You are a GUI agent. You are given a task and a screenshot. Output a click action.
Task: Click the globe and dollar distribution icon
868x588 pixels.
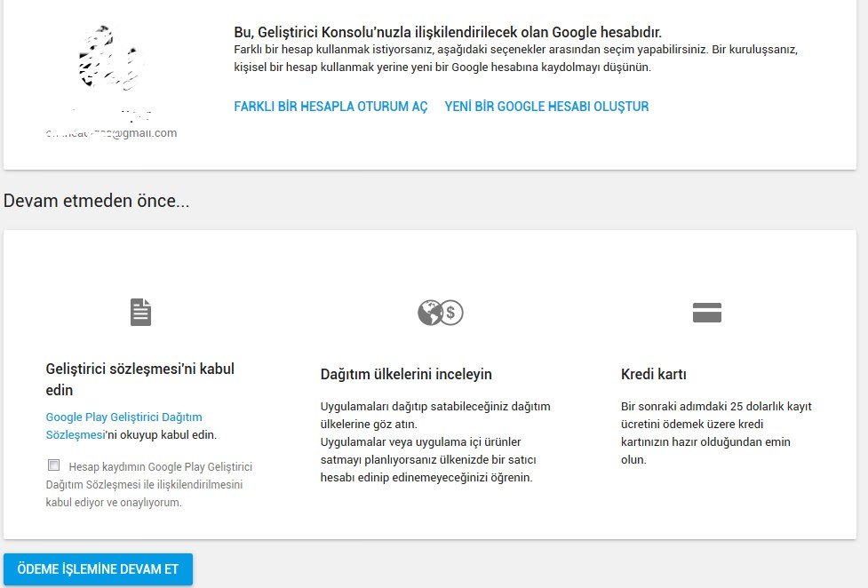click(440, 313)
